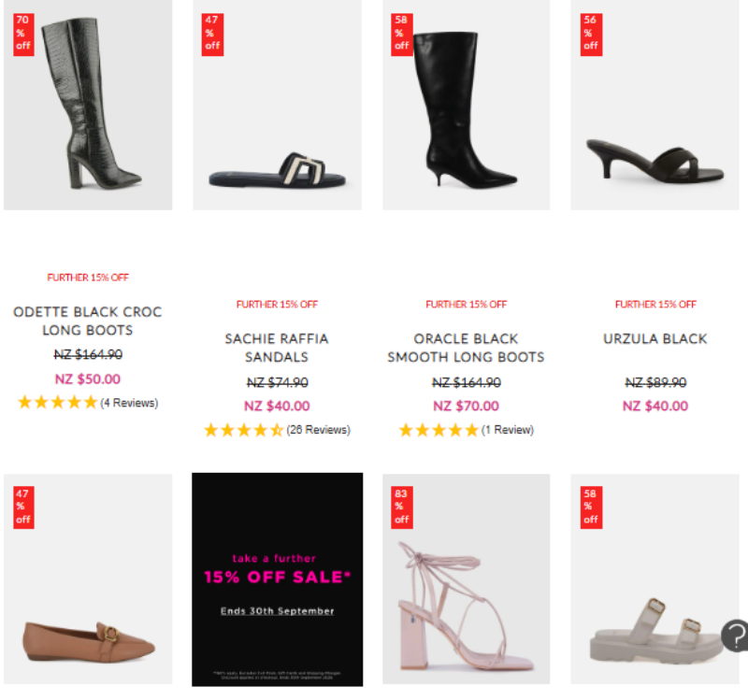Click the Urzula Black product title
Image resolution: width=748 pixels, height=700 pixels.
coord(654,338)
